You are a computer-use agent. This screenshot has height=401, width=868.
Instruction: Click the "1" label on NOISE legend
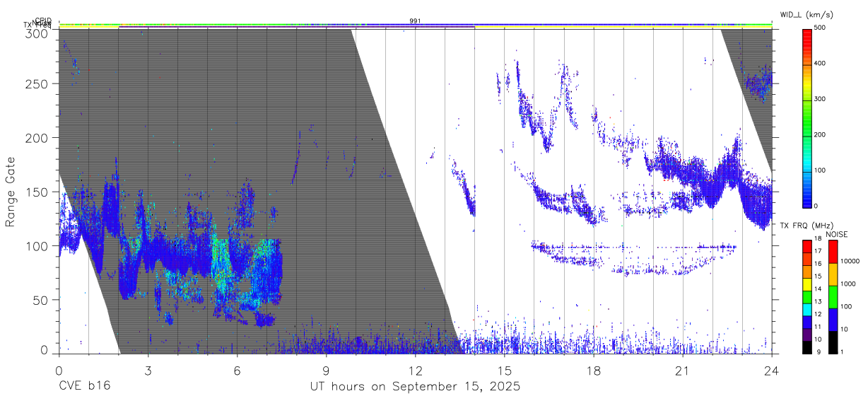pos(843,351)
